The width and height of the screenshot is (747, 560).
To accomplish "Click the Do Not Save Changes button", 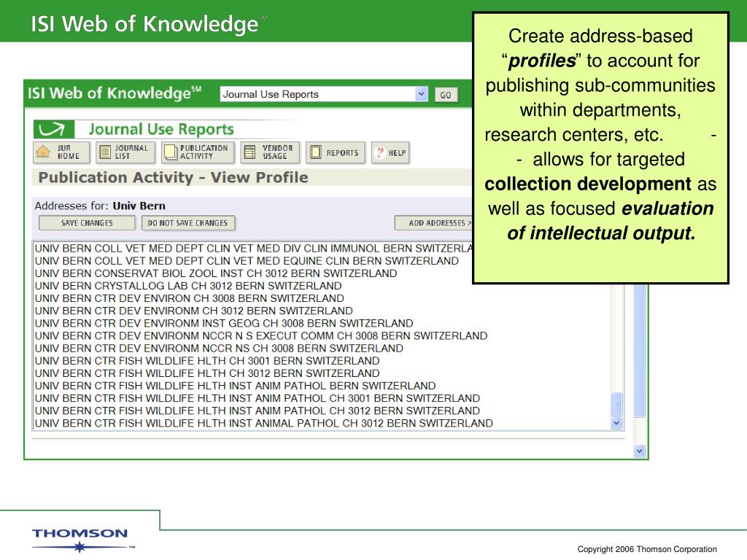I will point(187,223).
